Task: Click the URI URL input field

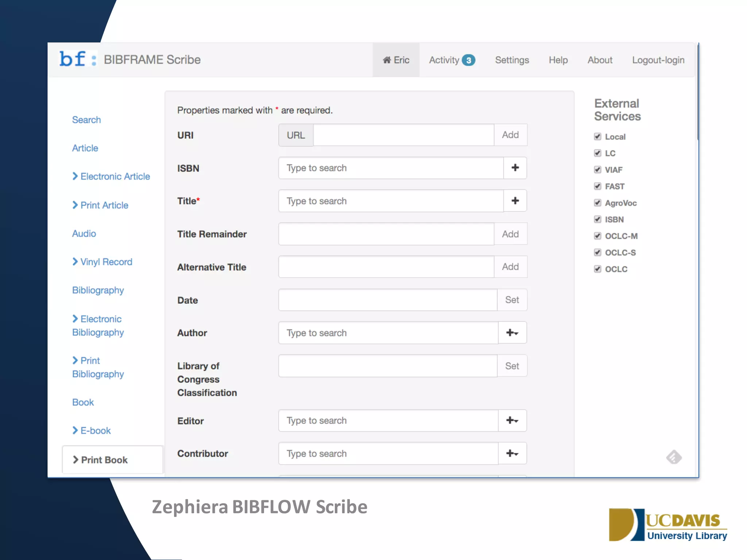Action: [403, 135]
